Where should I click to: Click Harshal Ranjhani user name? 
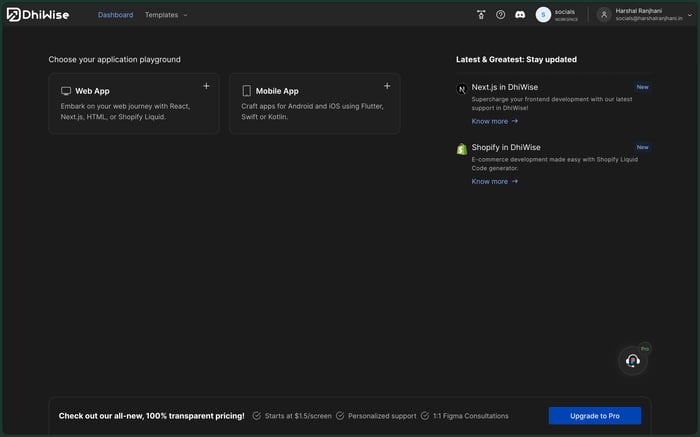pos(638,11)
